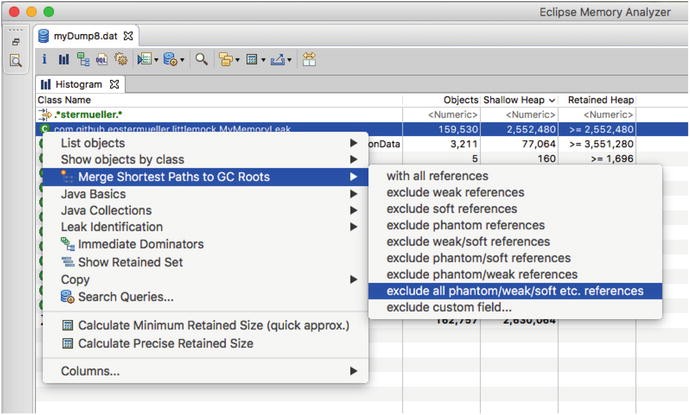Click the restore view icon in left sidebar
The image size is (690, 415).
pyautogui.click(x=16, y=42)
